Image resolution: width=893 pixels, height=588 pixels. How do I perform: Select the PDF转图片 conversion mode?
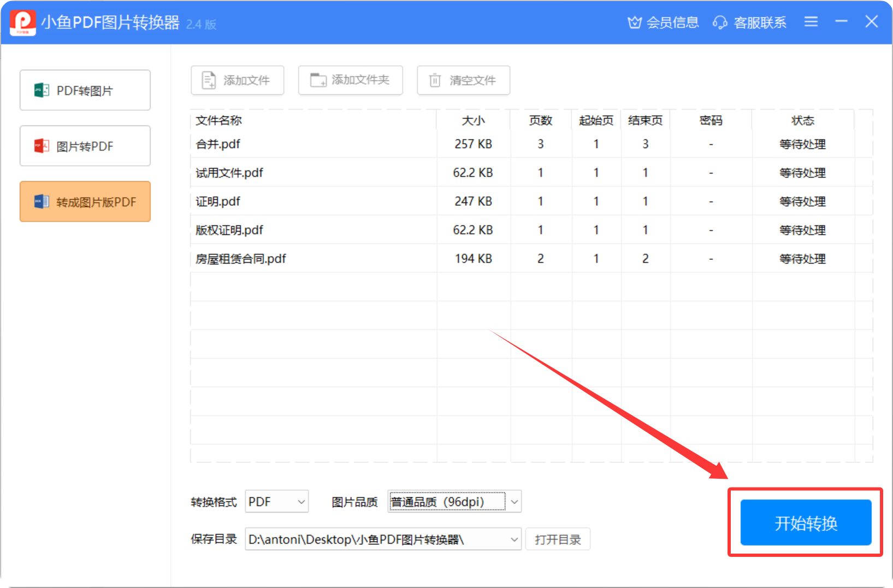pos(85,90)
